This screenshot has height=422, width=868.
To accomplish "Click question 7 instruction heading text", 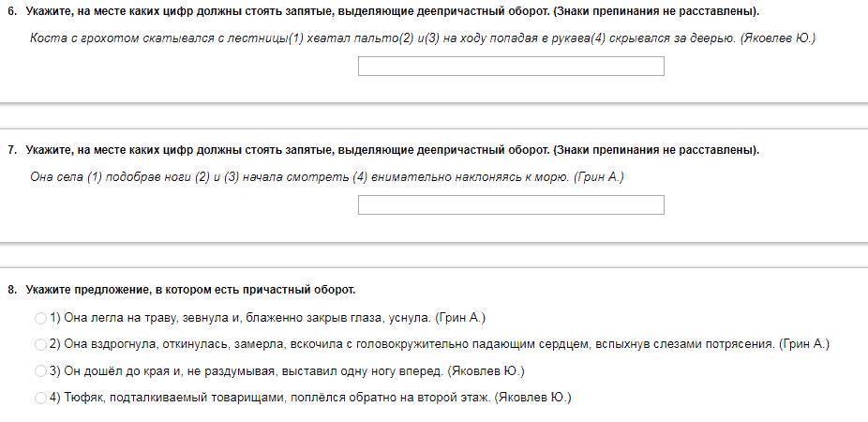I will click(x=392, y=150).
